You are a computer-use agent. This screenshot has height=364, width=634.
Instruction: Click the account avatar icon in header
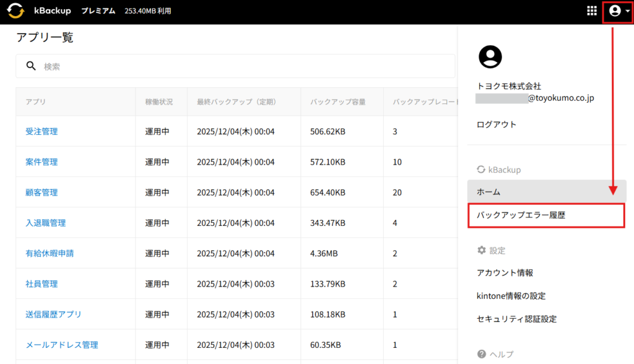(615, 11)
